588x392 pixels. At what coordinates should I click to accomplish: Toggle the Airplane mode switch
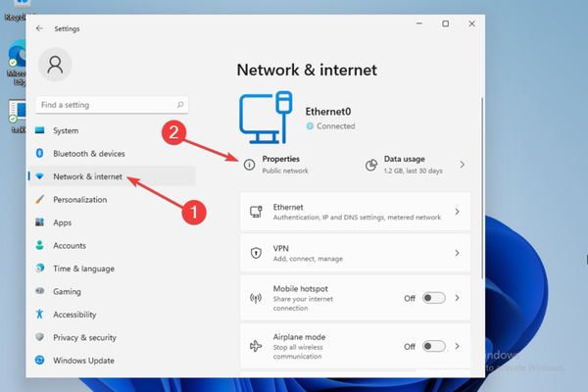pos(434,346)
